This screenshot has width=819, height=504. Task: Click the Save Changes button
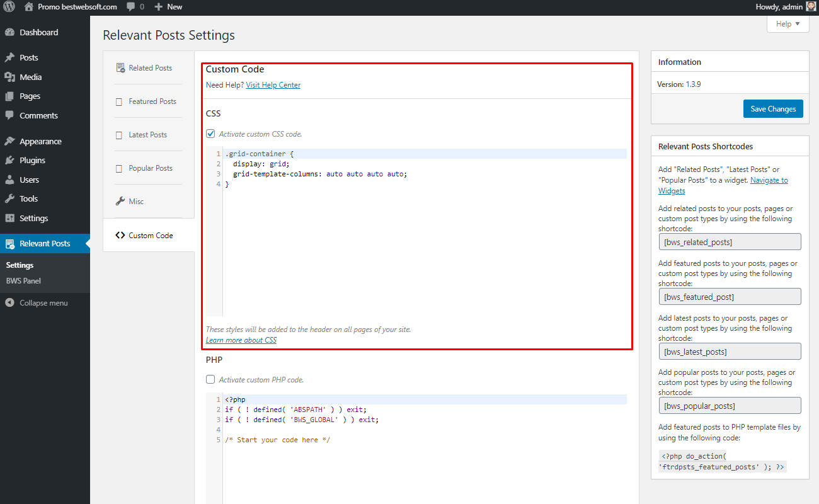pos(773,109)
